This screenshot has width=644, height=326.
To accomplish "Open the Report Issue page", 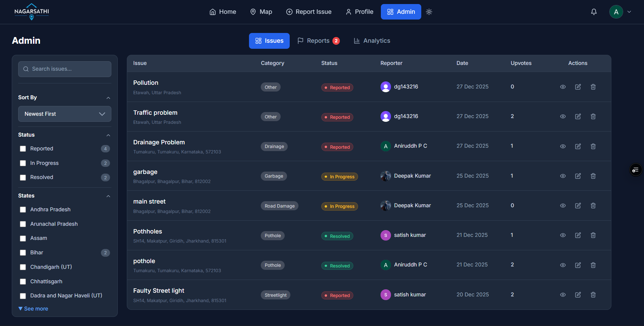I will point(309,12).
